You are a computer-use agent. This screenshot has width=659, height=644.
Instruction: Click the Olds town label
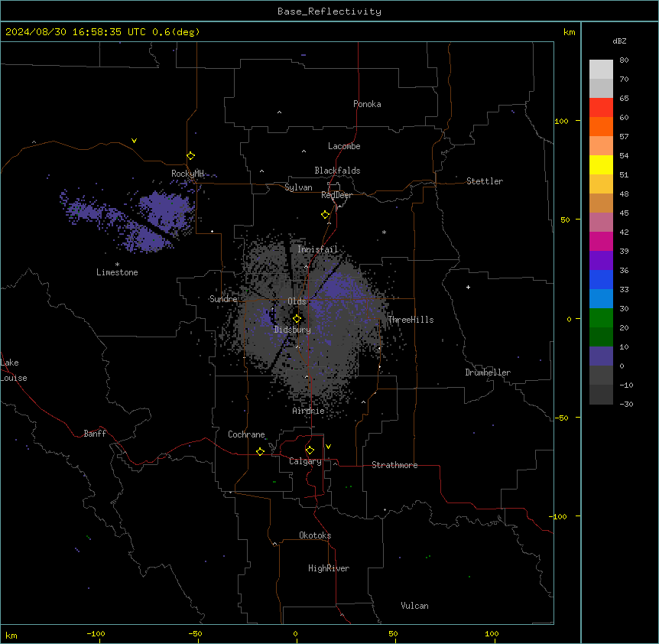tap(297, 301)
